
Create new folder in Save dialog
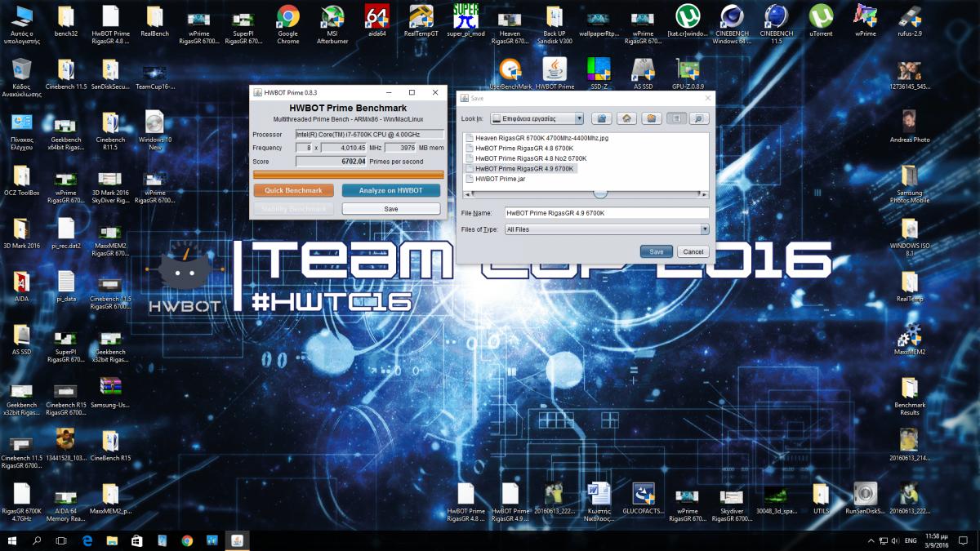pyautogui.click(x=651, y=118)
